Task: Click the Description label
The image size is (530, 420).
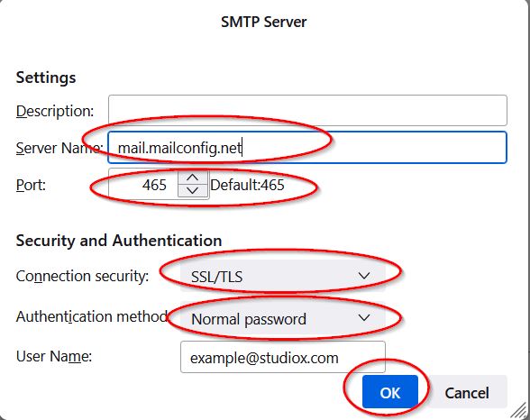Action: pos(55,111)
